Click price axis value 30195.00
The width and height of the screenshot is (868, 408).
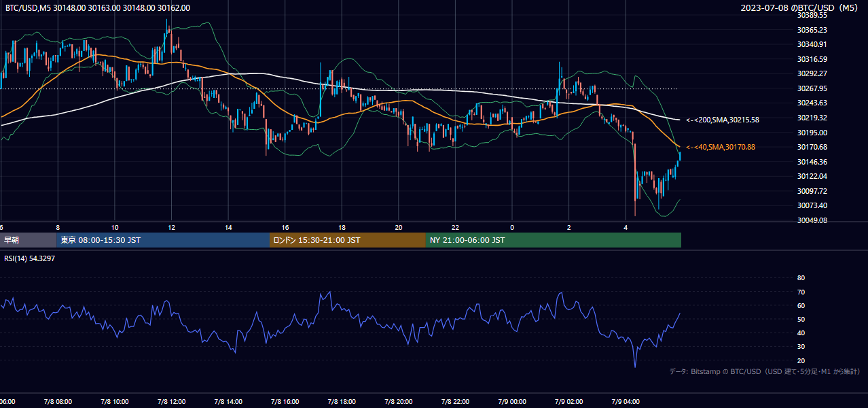point(812,133)
